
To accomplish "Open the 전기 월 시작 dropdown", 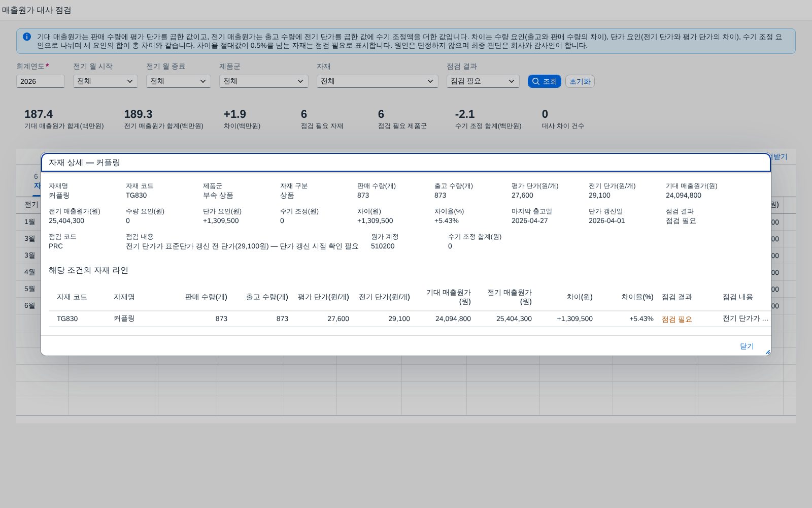I will 106,81.
